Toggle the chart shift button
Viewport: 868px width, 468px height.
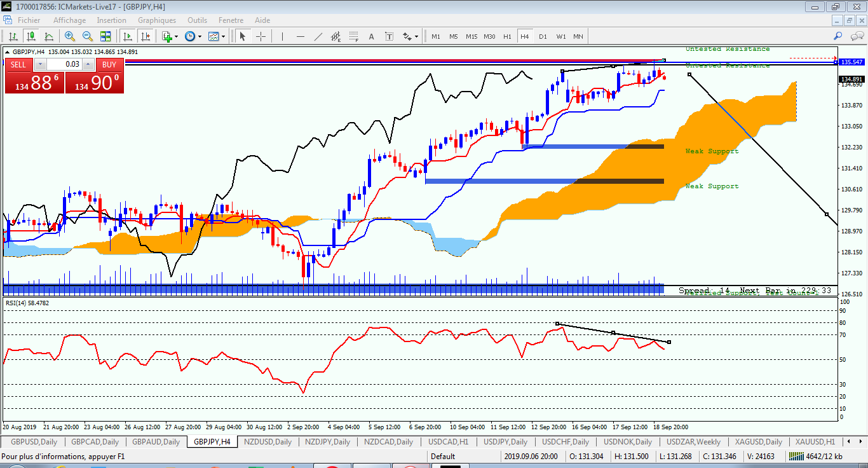click(146, 36)
